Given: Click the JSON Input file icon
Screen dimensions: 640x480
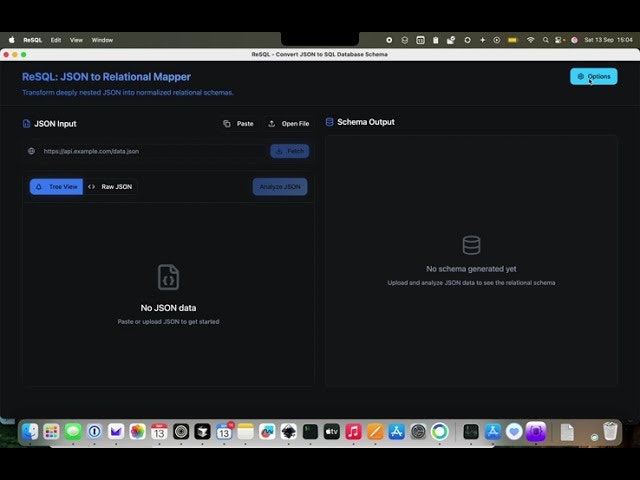Looking at the screenshot, I should click(x=27, y=124).
